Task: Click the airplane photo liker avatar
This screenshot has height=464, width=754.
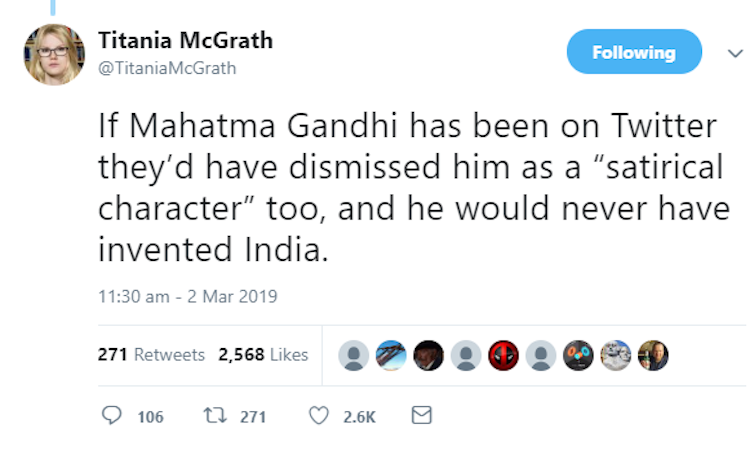Action: pos(391,355)
